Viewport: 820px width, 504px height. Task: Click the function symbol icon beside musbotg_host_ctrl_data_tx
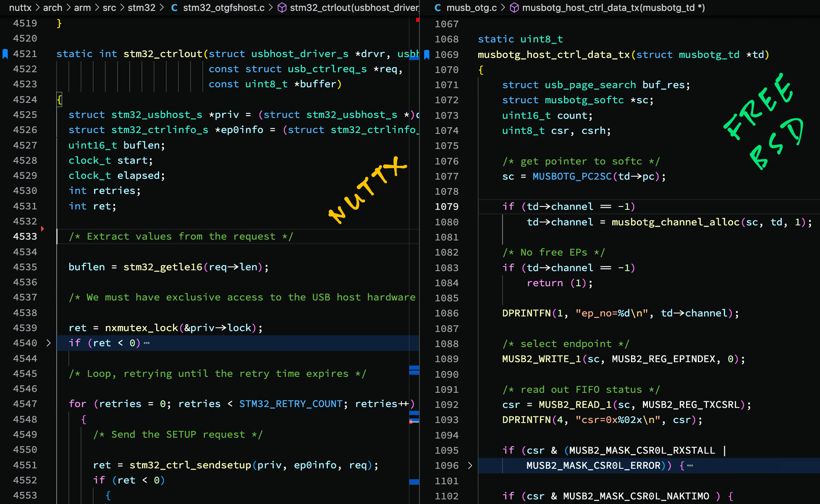click(514, 8)
